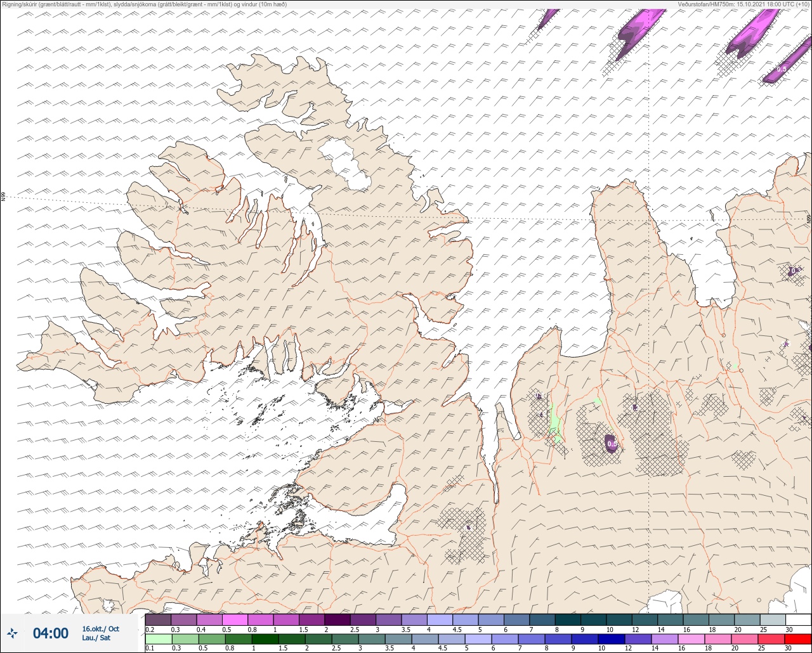Select the upper snow scale swatch labeled 30
This screenshot has width=812, height=653.
click(x=798, y=619)
